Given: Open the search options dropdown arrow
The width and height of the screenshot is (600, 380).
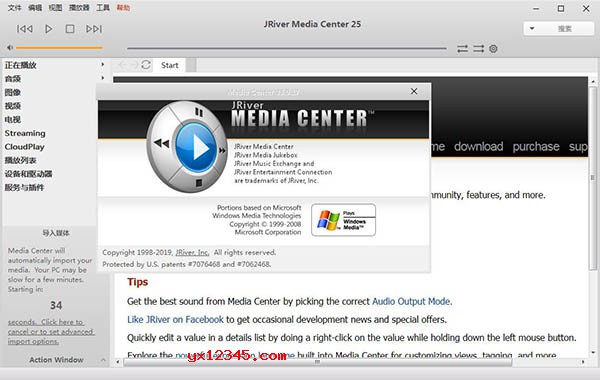Looking at the screenshot, I should tap(532, 28).
